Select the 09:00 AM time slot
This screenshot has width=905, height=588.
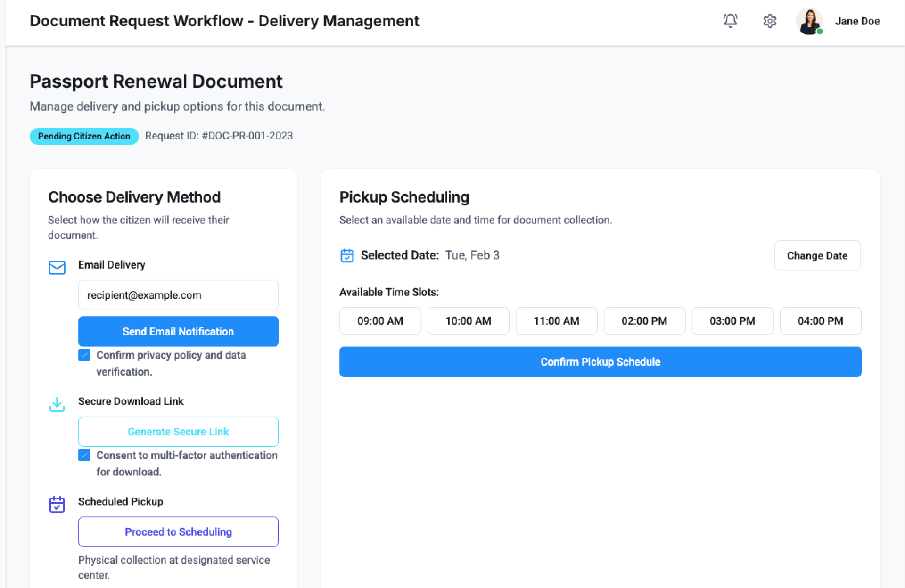pyautogui.click(x=380, y=321)
